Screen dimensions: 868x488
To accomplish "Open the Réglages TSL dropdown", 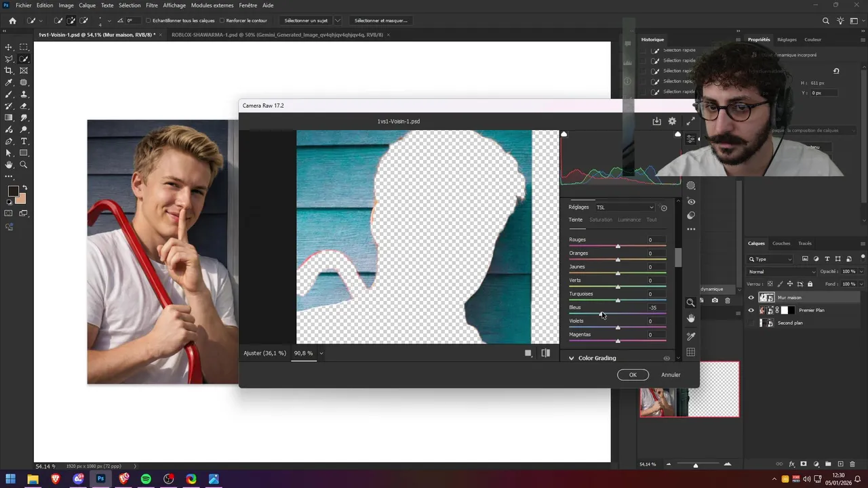I will [625, 207].
